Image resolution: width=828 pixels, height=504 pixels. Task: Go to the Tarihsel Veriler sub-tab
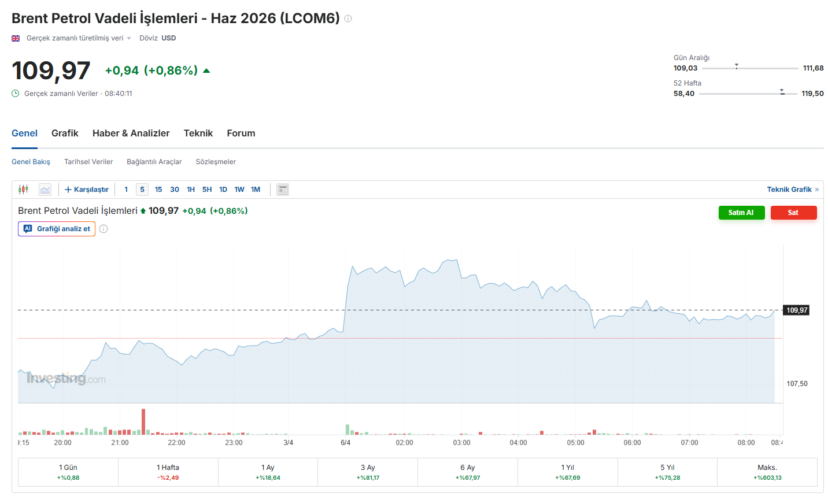pos(88,162)
